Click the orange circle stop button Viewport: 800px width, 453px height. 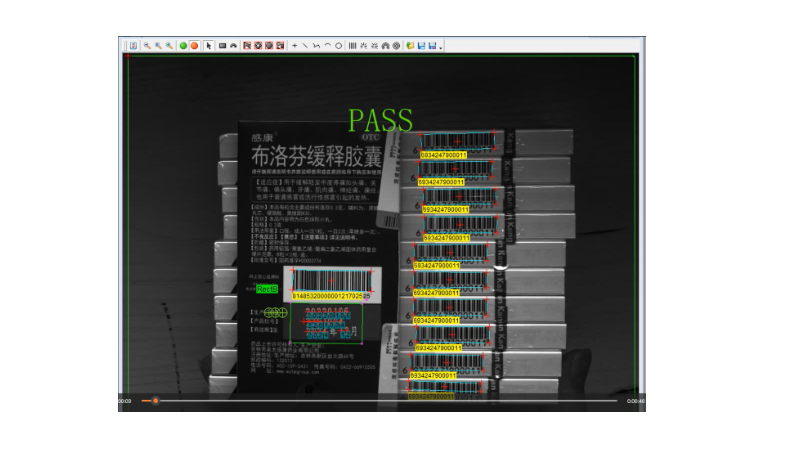pyautogui.click(x=194, y=46)
